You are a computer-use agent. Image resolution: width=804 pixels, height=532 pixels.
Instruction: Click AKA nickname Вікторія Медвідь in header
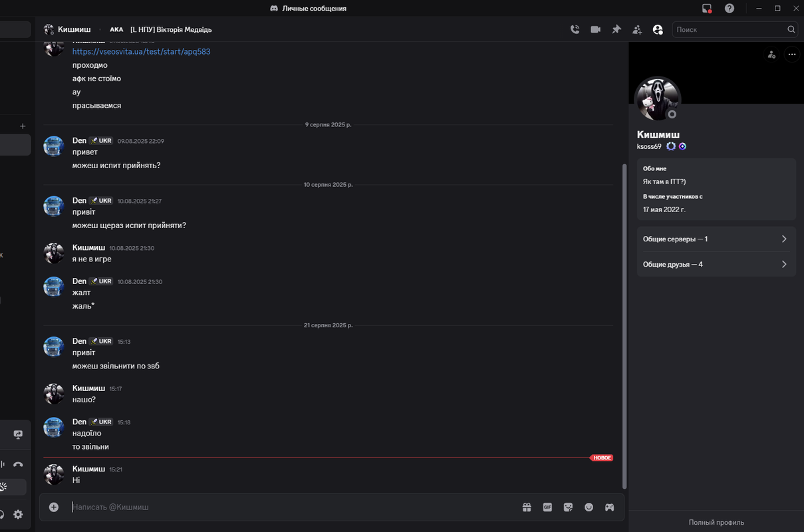coord(171,29)
